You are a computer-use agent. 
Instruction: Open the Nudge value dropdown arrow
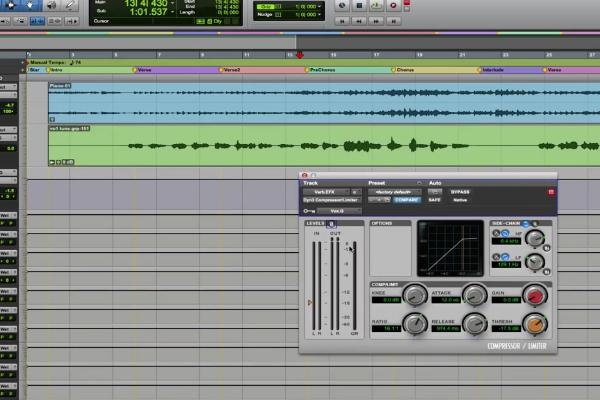point(320,15)
